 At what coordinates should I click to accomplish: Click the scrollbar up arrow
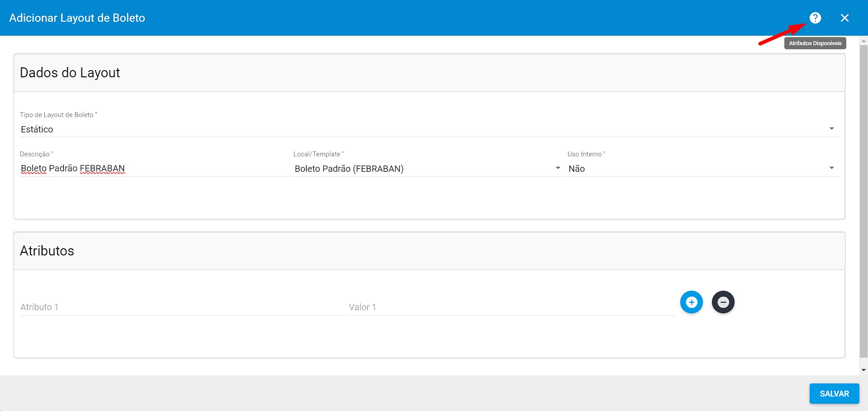pos(863,41)
